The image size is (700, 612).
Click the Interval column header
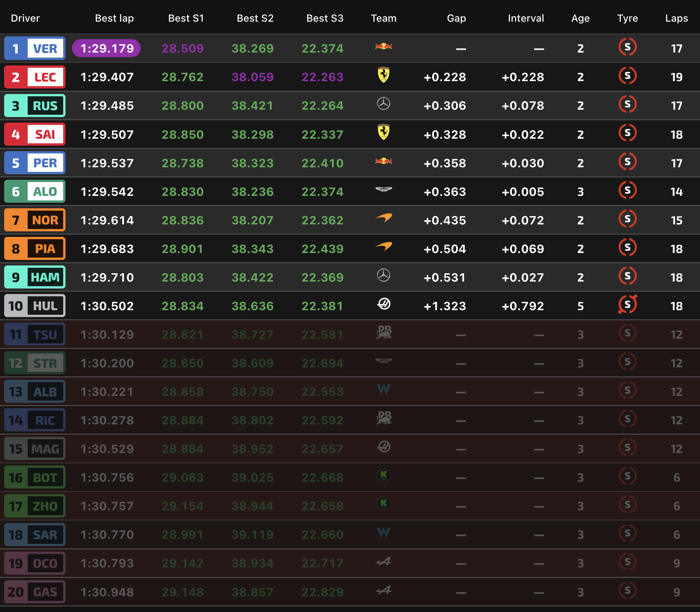(526, 18)
